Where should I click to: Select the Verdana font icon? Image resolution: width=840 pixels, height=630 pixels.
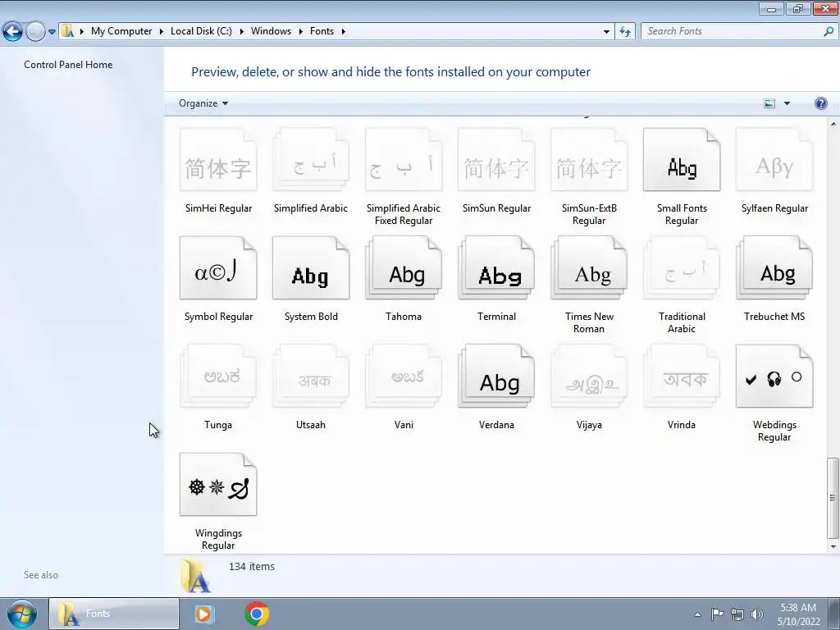point(496,376)
